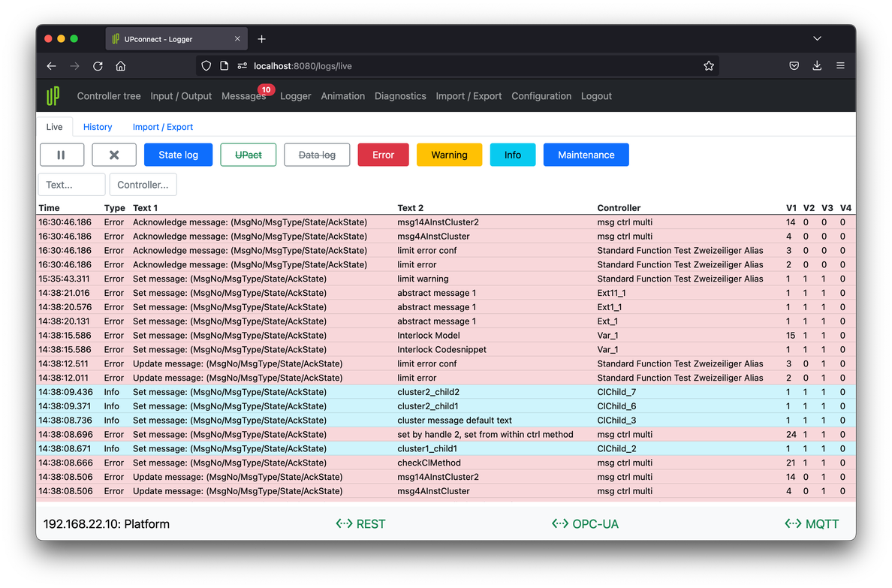Open browser downloads panel

[x=817, y=66]
